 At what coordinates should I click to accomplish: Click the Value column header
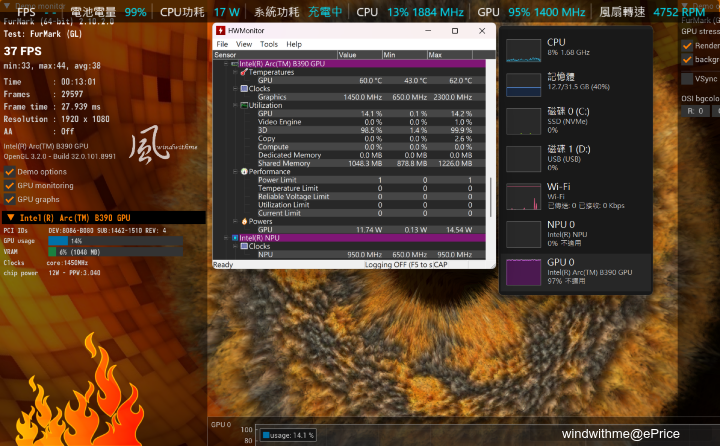[360, 55]
